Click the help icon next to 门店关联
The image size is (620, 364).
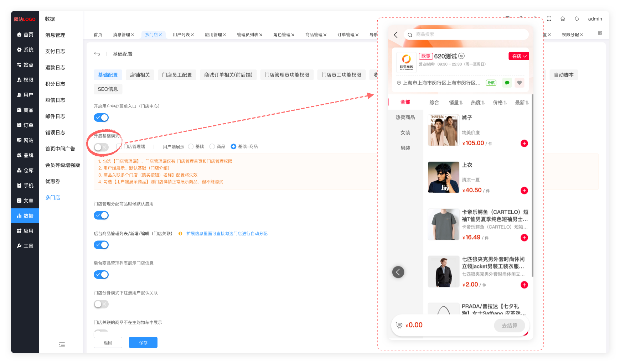coord(180,234)
